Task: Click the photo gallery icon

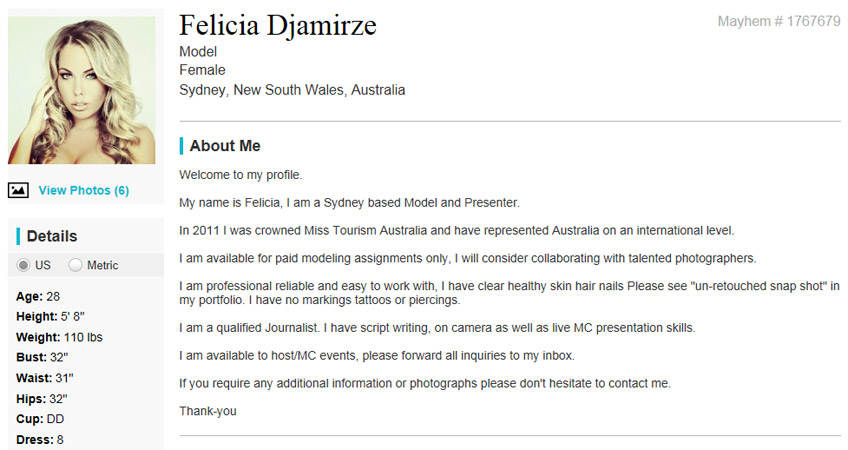Action: [x=18, y=190]
